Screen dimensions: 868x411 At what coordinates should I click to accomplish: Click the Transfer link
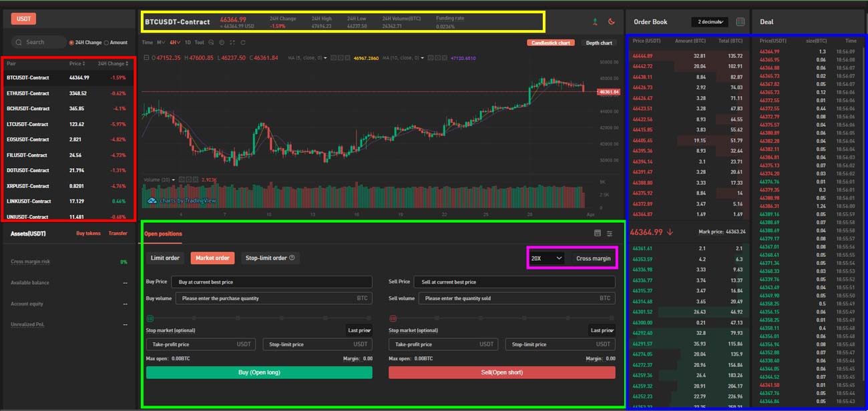(x=118, y=234)
